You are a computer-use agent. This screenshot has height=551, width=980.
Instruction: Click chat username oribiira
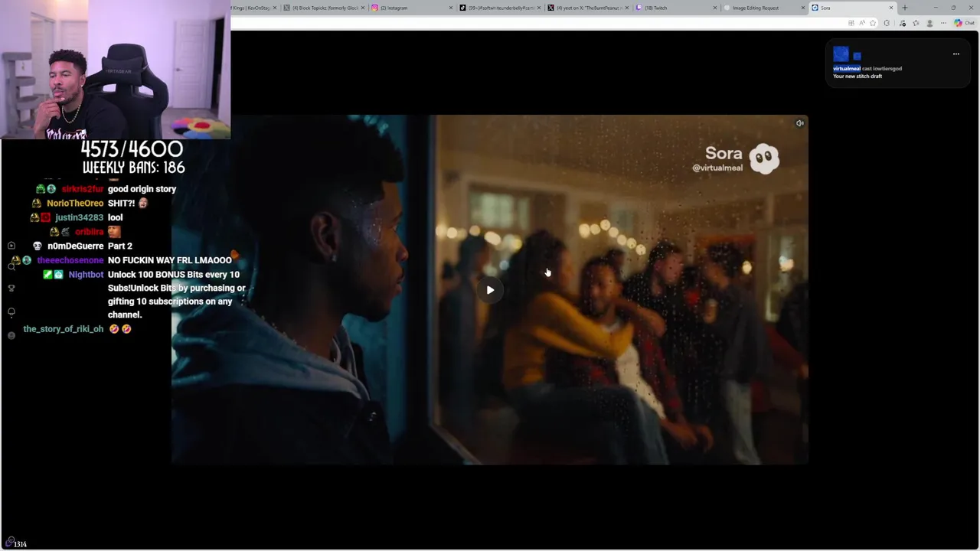click(89, 232)
